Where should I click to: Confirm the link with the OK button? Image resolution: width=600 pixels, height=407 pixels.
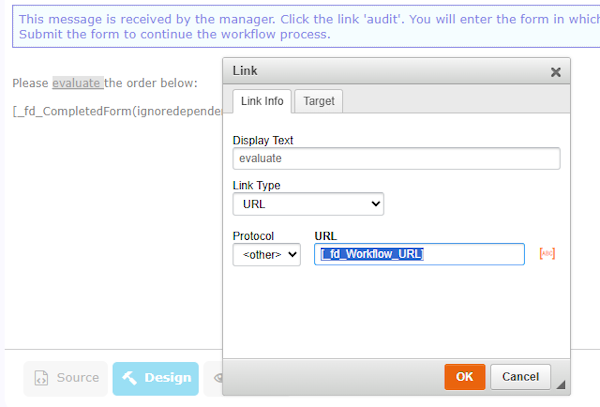(465, 377)
